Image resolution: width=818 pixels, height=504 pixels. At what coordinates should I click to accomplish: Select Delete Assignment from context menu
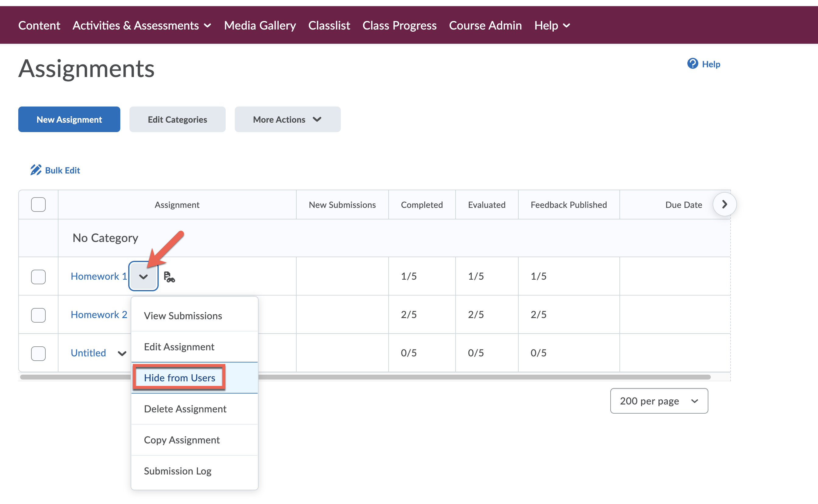click(x=185, y=409)
